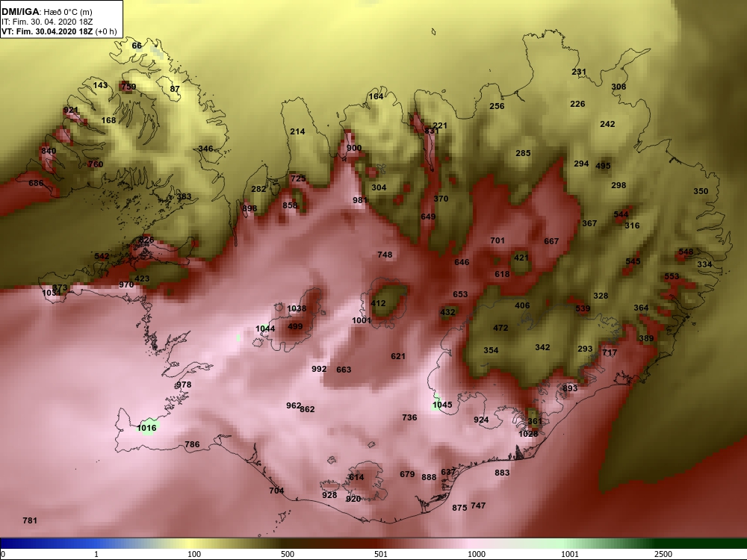Click the 978 map value
This screenshot has height=560, width=747.
tap(184, 385)
